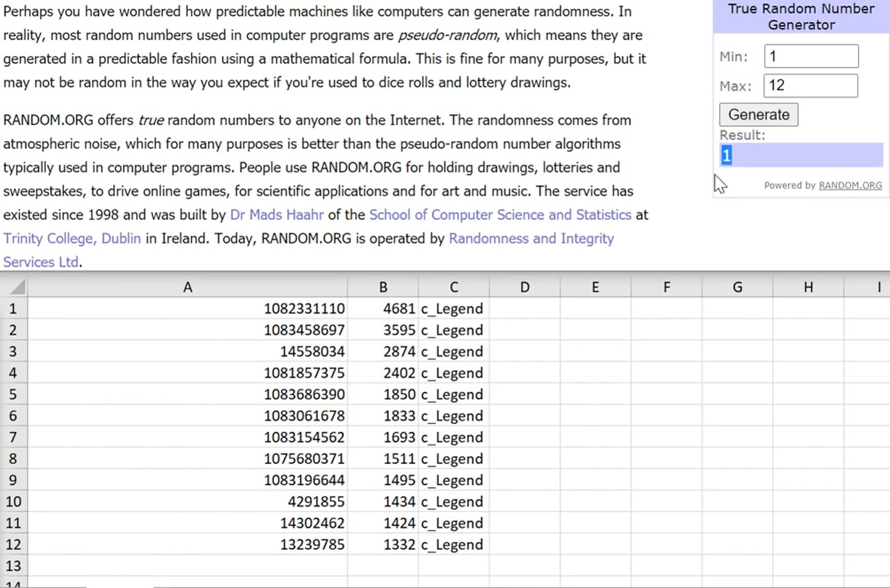890x588 pixels.
Task: Select column E header
Action: pos(595,287)
